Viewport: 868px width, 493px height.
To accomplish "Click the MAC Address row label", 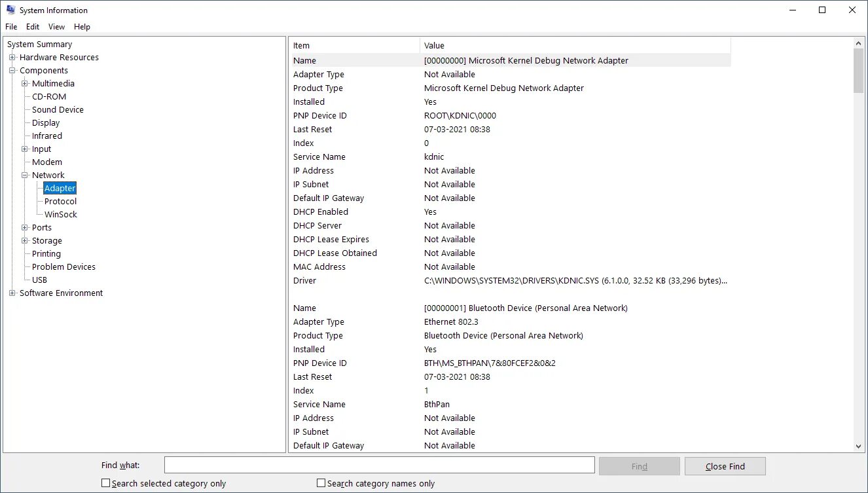I will [319, 267].
